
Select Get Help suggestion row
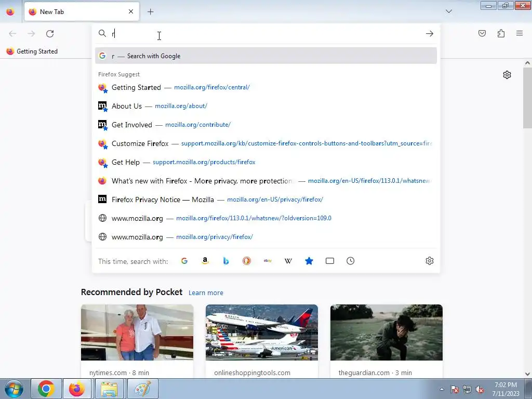click(266, 162)
